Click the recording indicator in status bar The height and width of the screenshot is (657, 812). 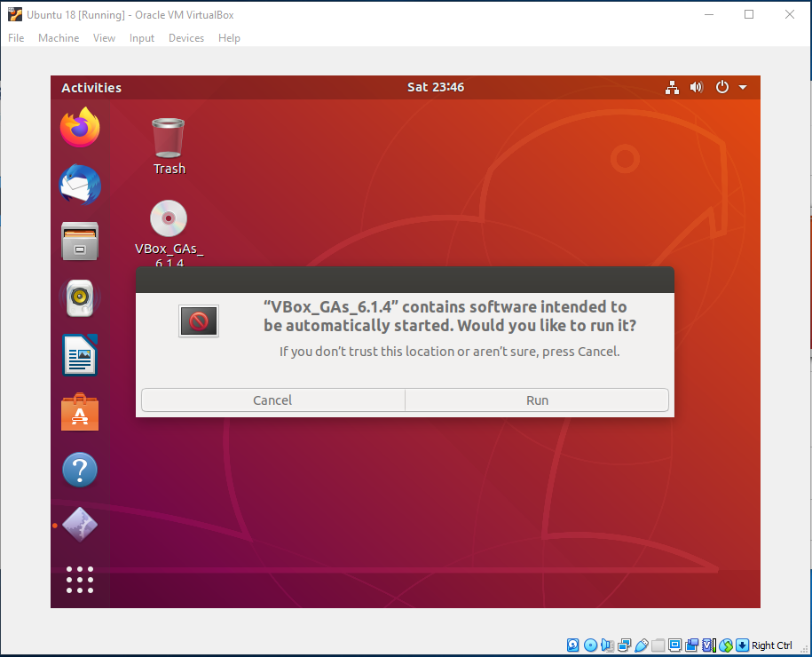point(692,645)
